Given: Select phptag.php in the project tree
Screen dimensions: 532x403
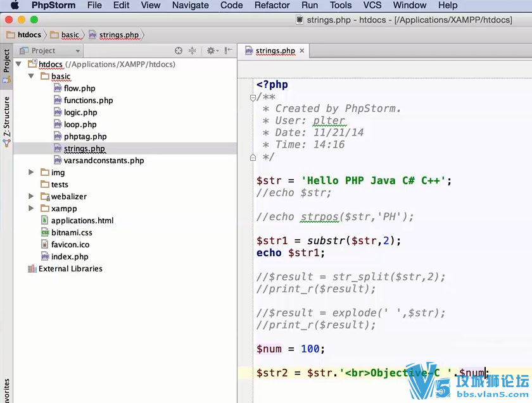Looking at the screenshot, I should tap(85, 136).
